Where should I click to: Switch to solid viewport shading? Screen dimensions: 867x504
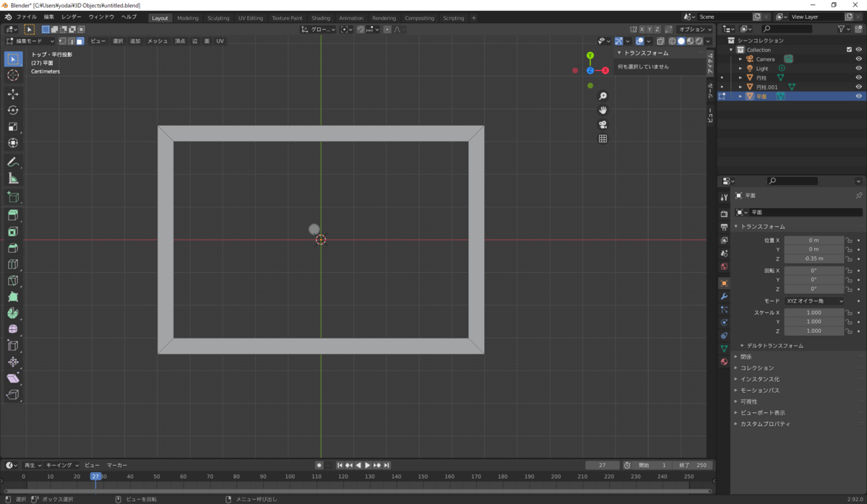coord(681,41)
